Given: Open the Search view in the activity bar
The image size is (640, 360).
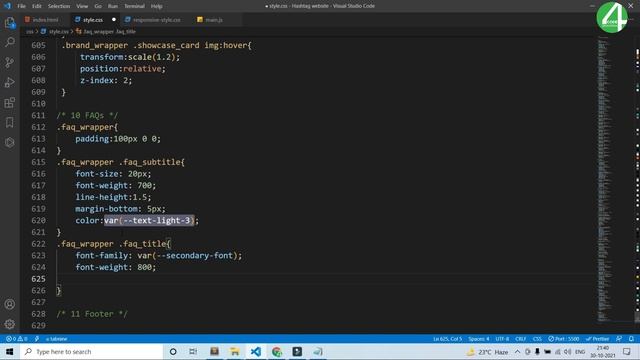Looking at the screenshot, I should 10,42.
